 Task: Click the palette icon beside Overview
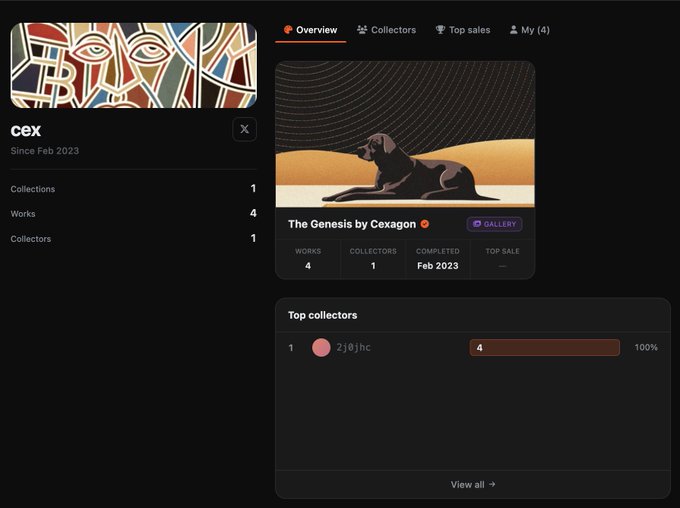[x=288, y=29]
